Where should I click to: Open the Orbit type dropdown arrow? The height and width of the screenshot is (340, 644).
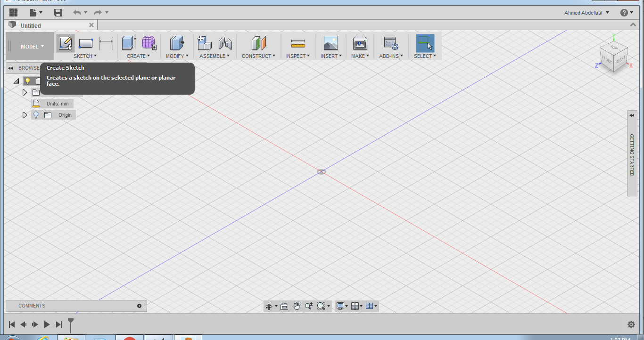(x=276, y=307)
